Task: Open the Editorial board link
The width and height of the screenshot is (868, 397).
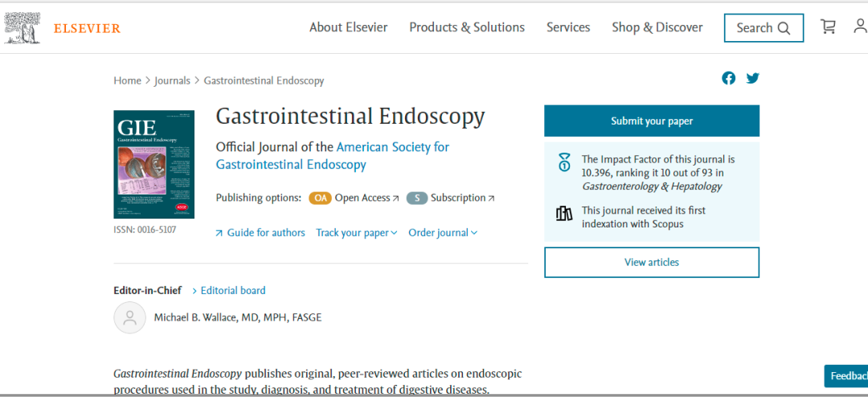Action: [232, 290]
